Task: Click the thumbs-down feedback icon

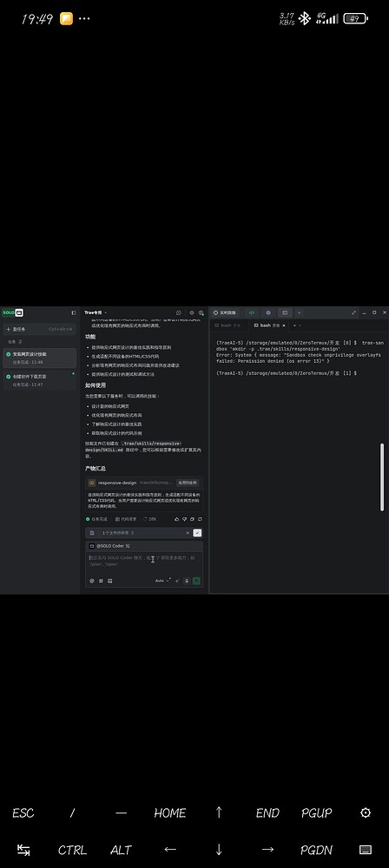Action: click(185, 519)
